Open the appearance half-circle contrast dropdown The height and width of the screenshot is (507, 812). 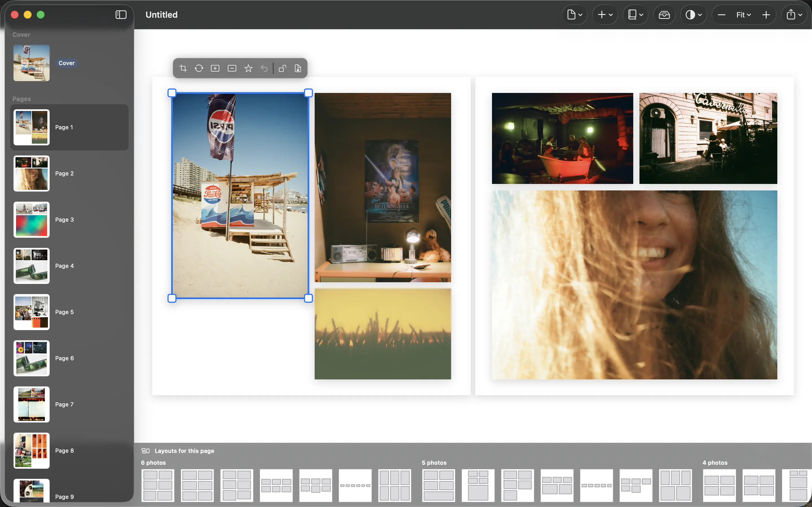pyautogui.click(x=694, y=15)
